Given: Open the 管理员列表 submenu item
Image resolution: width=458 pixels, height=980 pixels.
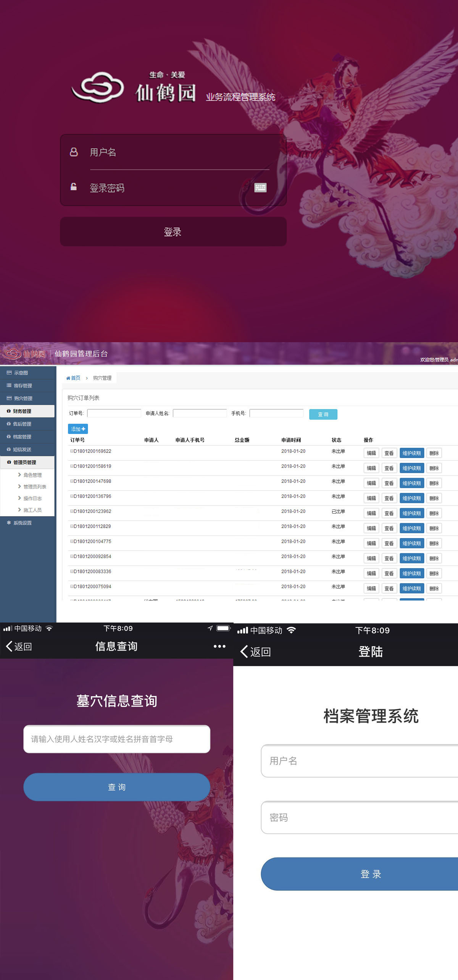Looking at the screenshot, I should click(35, 487).
